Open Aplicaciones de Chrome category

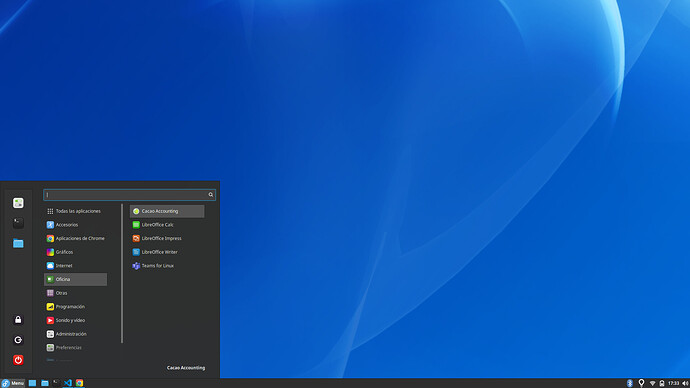point(75,238)
